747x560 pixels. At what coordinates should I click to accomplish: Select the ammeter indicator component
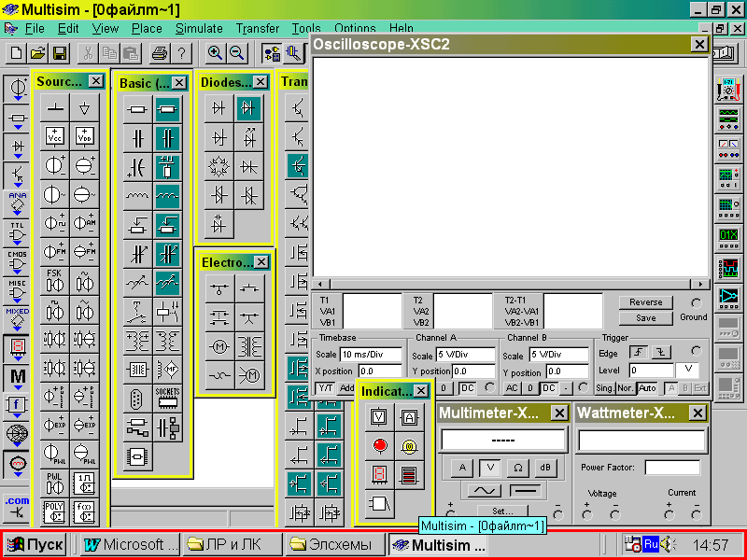(x=409, y=417)
